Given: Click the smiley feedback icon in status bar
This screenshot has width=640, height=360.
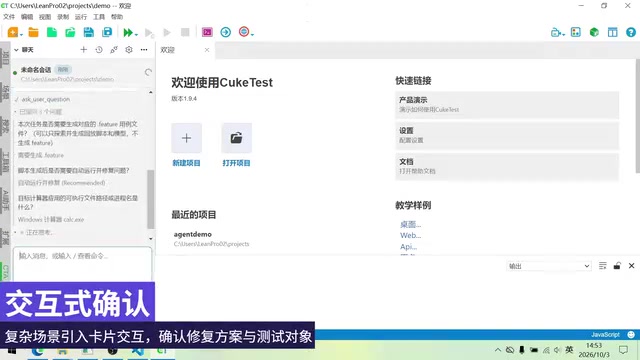Looking at the screenshot, I should (x=631, y=335).
